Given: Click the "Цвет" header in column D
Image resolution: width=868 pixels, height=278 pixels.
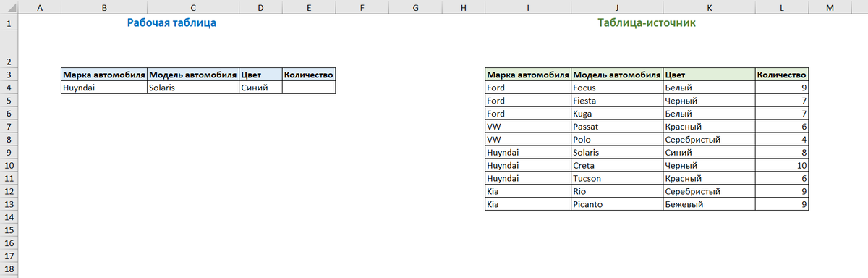Looking at the screenshot, I should click(x=260, y=75).
